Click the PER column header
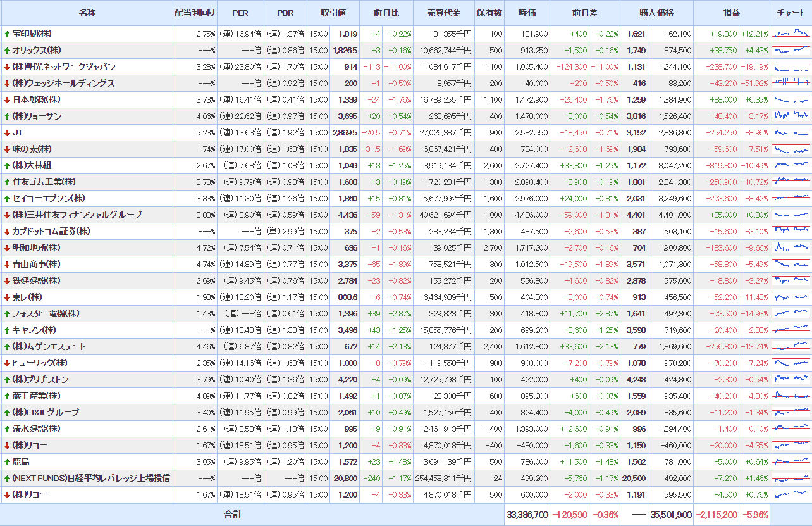This screenshot has height=526, width=812. click(x=240, y=13)
